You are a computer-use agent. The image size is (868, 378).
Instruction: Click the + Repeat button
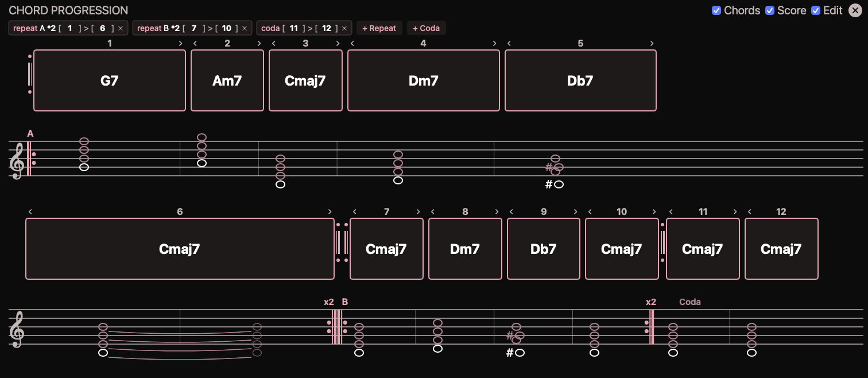pyautogui.click(x=379, y=28)
